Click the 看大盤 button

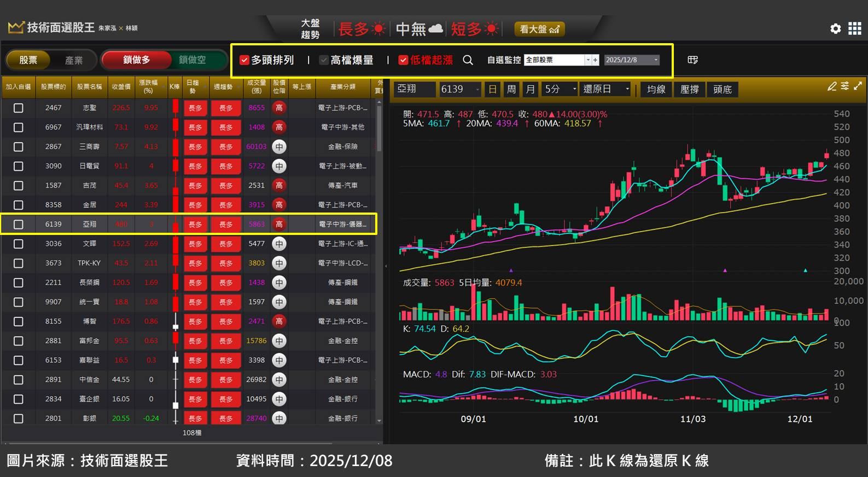(539, 29)
